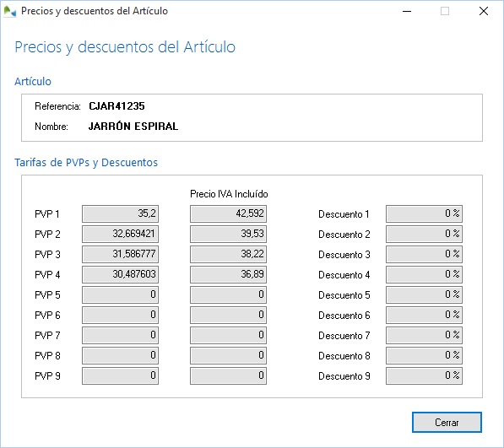Click the 'PVP 9' label
The height and width of the screenshot is (448, 504).
47,376
